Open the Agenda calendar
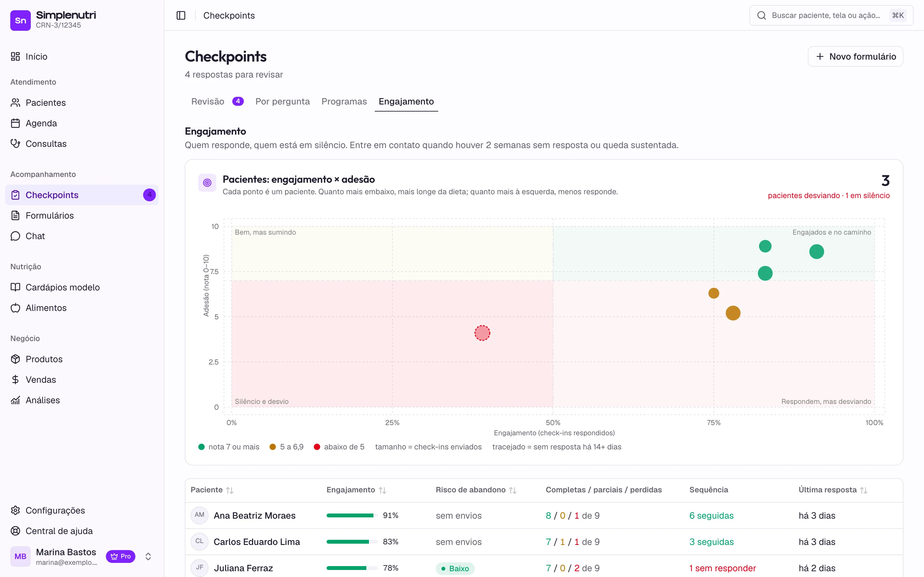This screenshot has height=577, width=924. (x=82, y=123)
